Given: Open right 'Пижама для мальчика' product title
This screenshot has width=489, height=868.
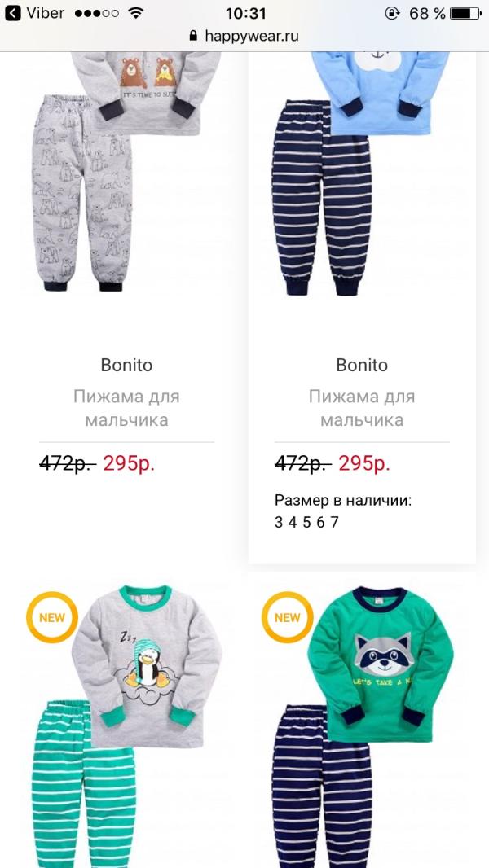Looking at the screenshot, I should (362, 408).
